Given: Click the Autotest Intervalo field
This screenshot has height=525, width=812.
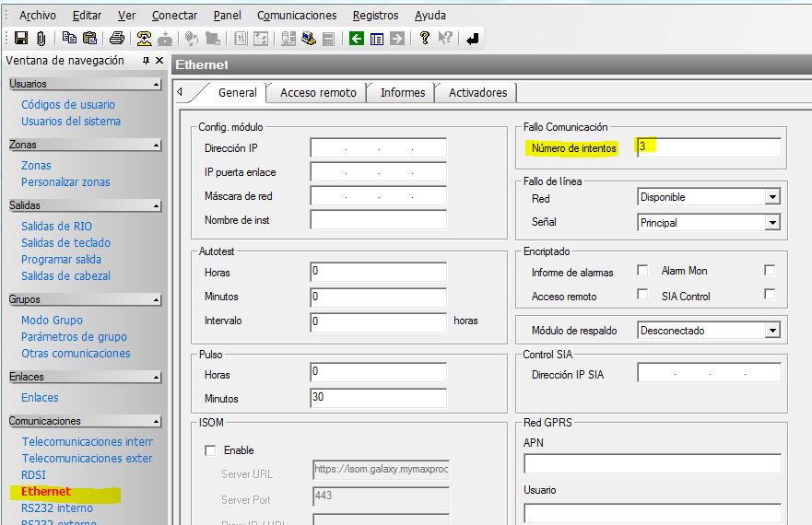Looking at the screenshot, I should click(378, 321).
